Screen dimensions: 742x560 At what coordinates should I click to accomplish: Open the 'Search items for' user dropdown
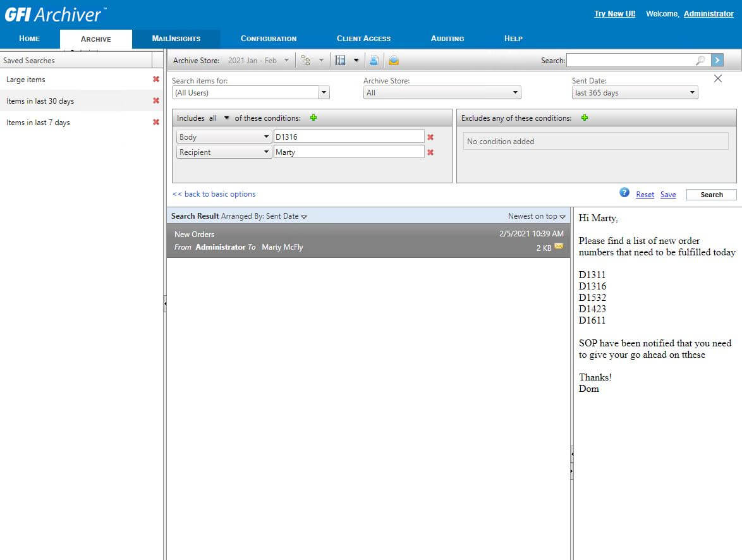(324, 93)
